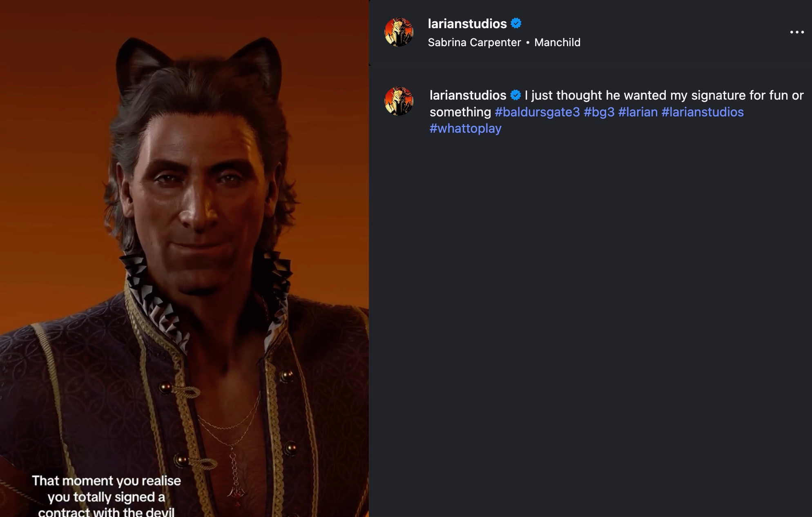The image size is (812, 517).
Task: Open the #bg3 hashtag
Action: (599, 112)
